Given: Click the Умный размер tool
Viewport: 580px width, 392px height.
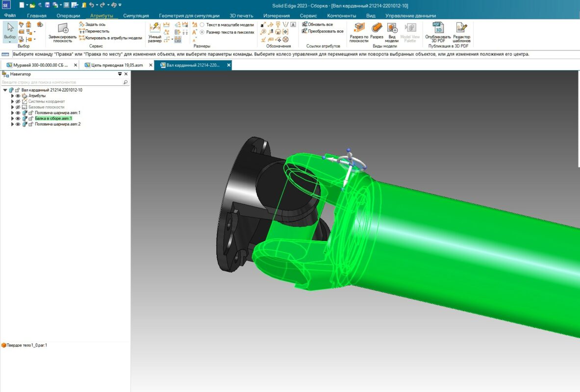Looking at the screenshot, I should pyautogui.click(x=154, y=31).
